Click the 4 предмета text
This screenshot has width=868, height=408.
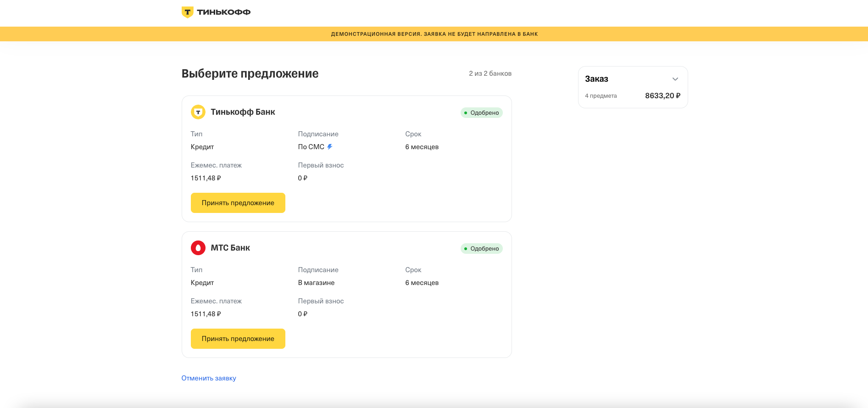point(601,96)
